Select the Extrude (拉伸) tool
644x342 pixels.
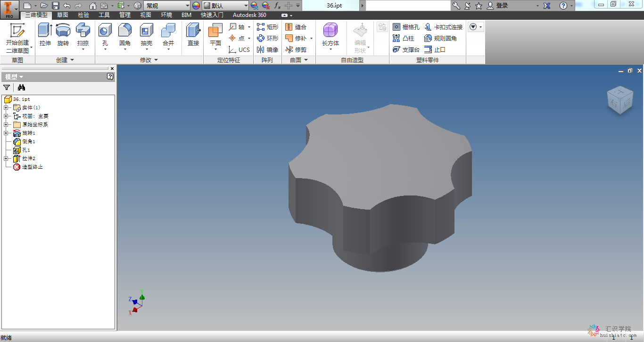click(x=45, y=35)
